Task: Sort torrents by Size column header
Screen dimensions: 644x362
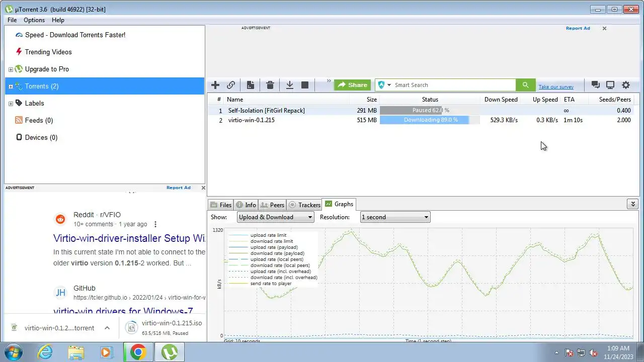Action: (372, 100)
